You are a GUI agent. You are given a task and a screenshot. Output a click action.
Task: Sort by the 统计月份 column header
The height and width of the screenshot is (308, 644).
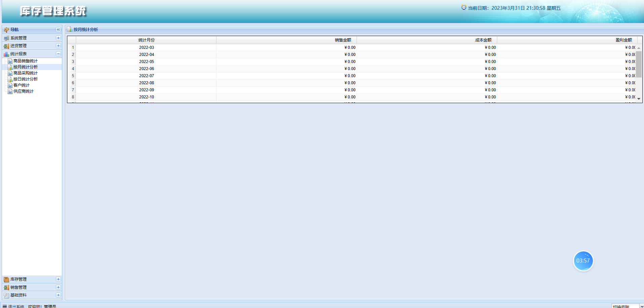[x=146, y=40]
